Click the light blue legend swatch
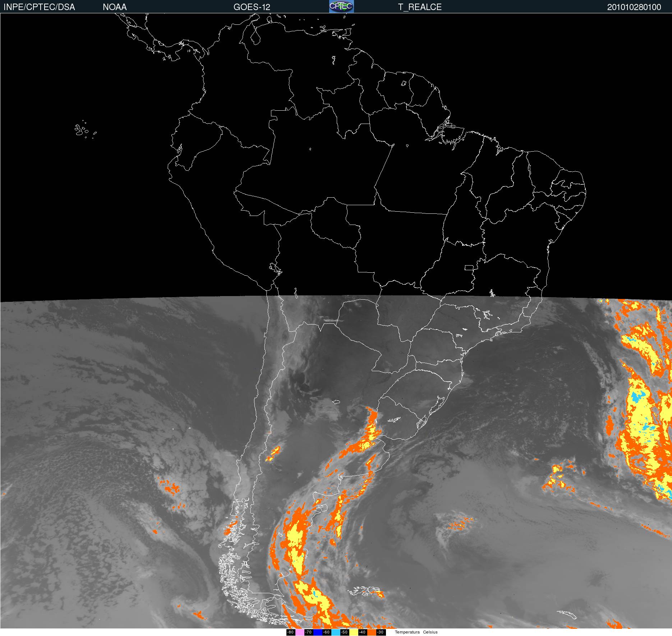This screenshot has height=636, width=672. click(x=336, y=632)
